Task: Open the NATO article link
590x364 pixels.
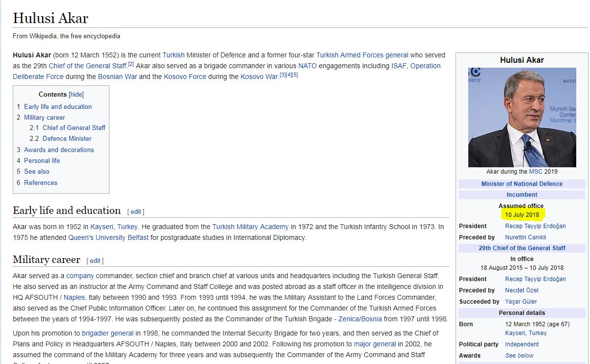Action: click(x=307, y=66)
